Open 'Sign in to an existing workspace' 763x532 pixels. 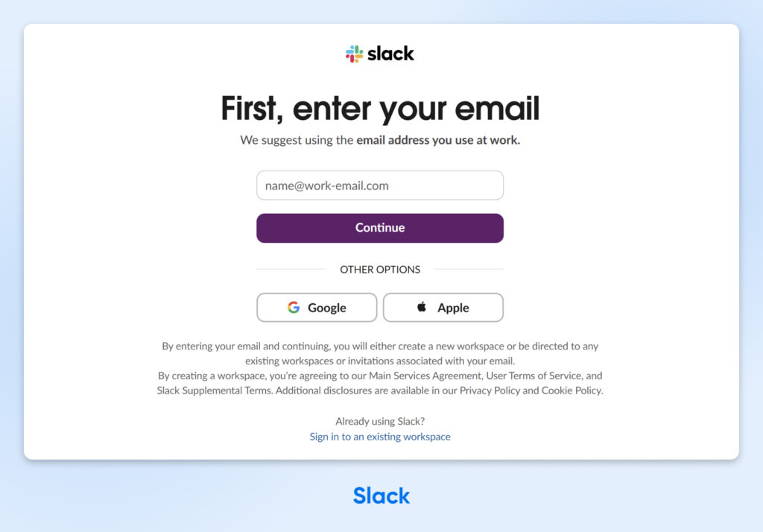pyautogui.click(x=379, y=437)
